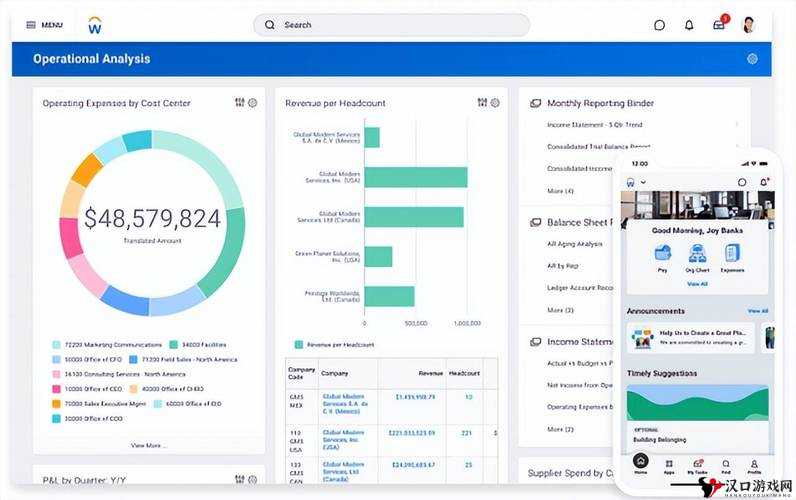
Task: Toggle 30000 Office of COO legend entry
Action: pos(87,418)
